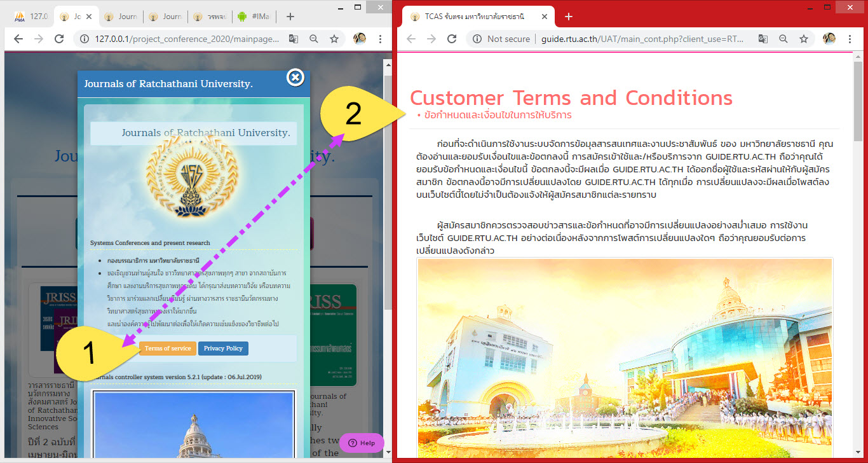Screen dimensions: 868x463
Task: Open profile avatar in left browser window
Action: pos(360,39)
